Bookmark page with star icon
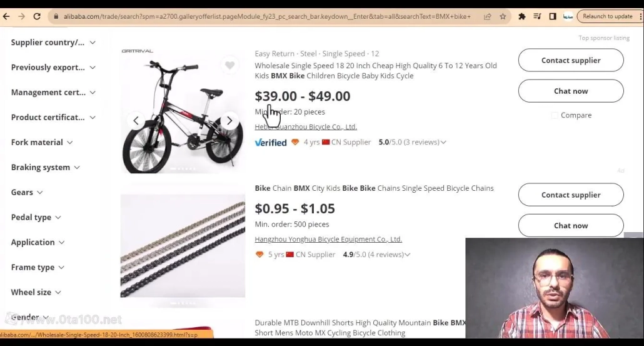This screenshot has height=346, width=644. point(503,16)
